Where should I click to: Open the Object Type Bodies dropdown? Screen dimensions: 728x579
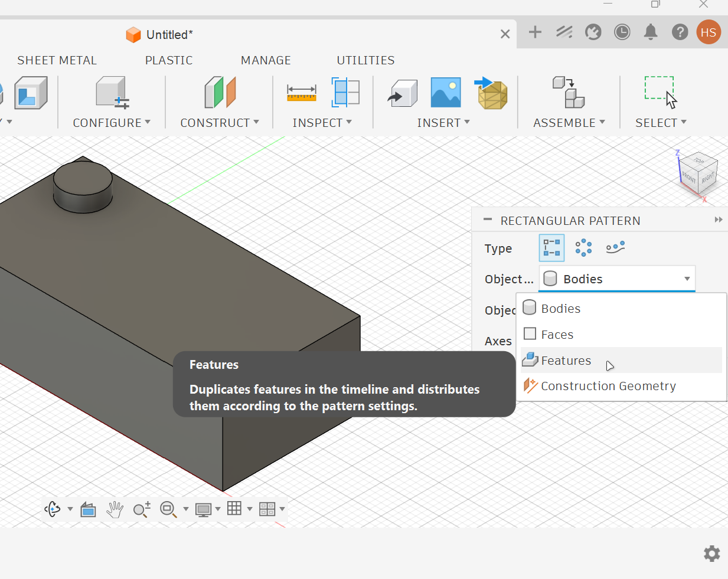617,279
